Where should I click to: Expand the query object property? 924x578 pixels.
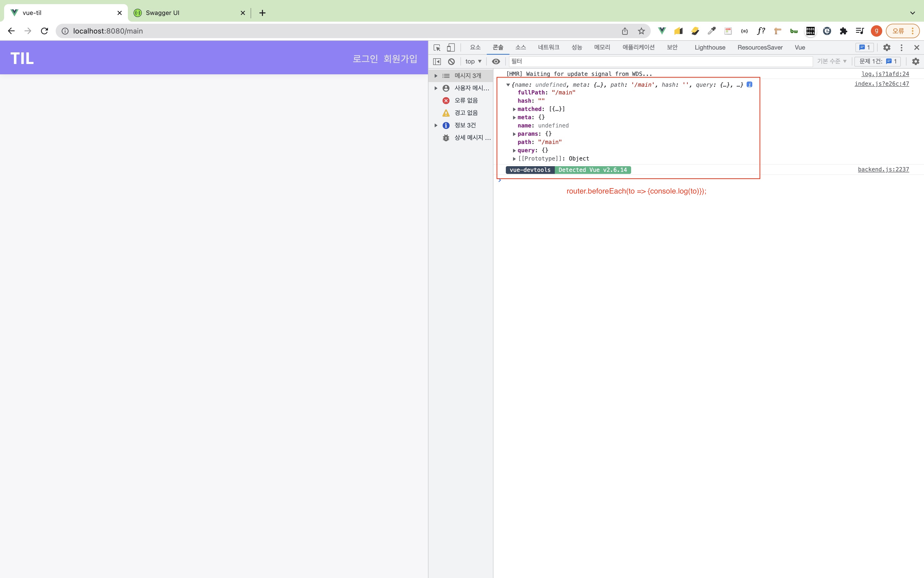[514, 151]
